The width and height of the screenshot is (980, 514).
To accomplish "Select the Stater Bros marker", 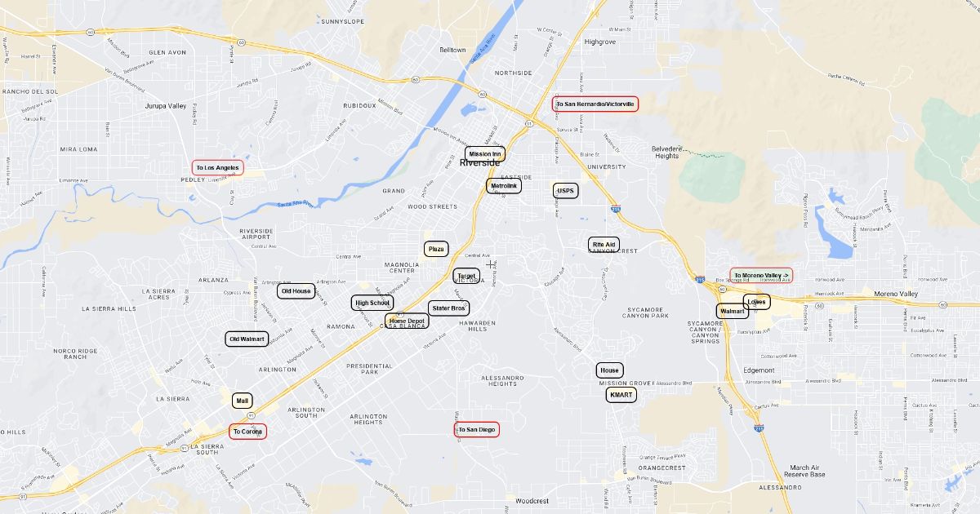I will click(x=448, y=308).
